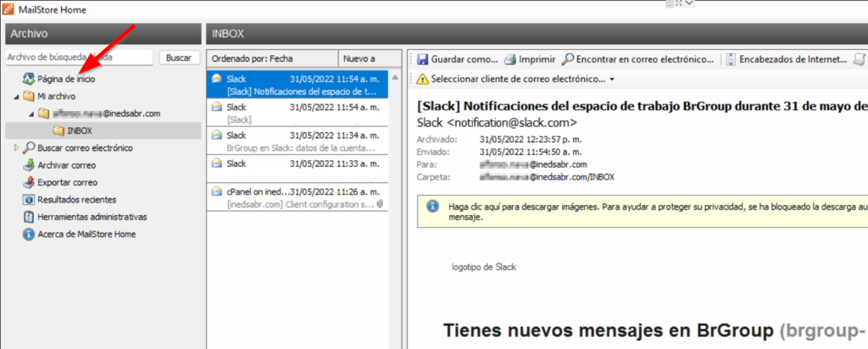Collapse the inedsabr.com account node
The height and width of the screenshot is (349, 868).
[x=31, y=114]
